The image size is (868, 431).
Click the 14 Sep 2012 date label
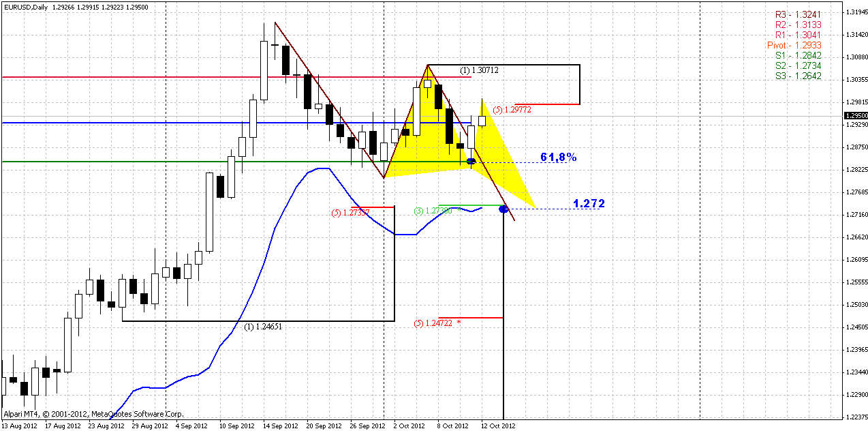[281, 426]
